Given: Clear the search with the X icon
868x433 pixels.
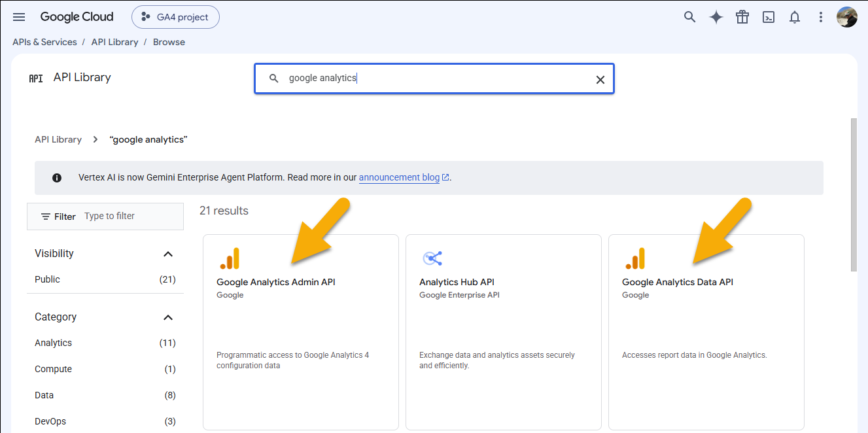Looking at the screenshot, I should pos(600,80).
